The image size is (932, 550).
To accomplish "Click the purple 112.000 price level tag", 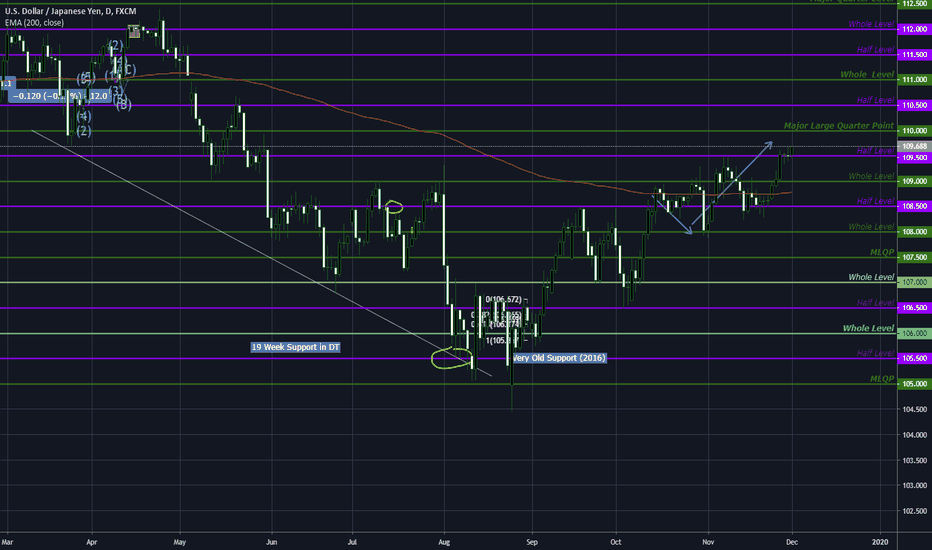I will click(x=915, y=29).
